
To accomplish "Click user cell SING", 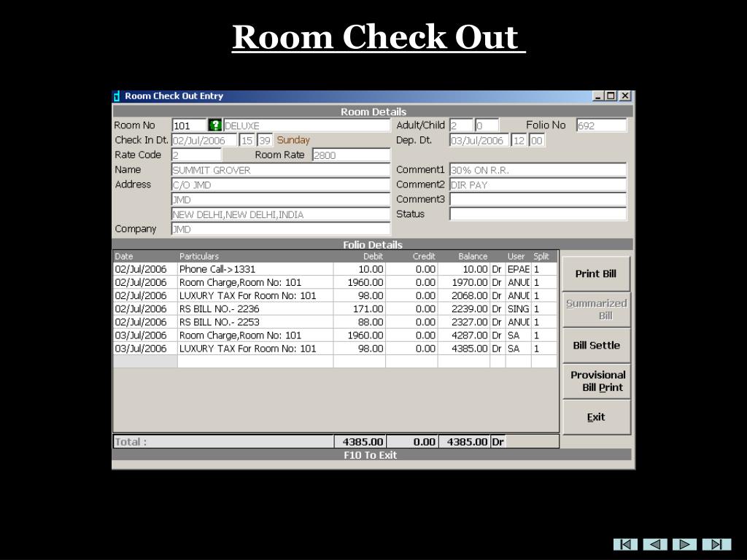I will click(519, 309).
